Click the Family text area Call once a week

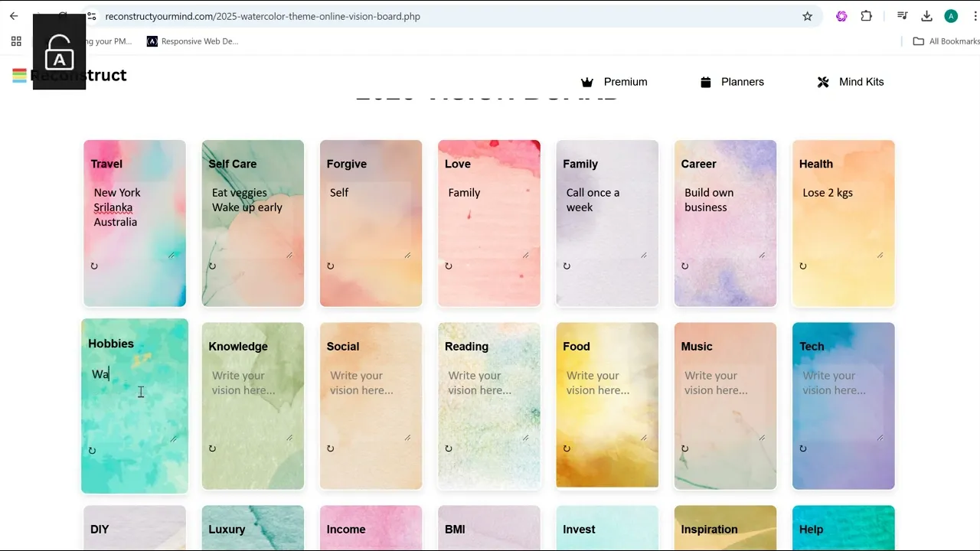pyautogui.click(x=606, y=221)
